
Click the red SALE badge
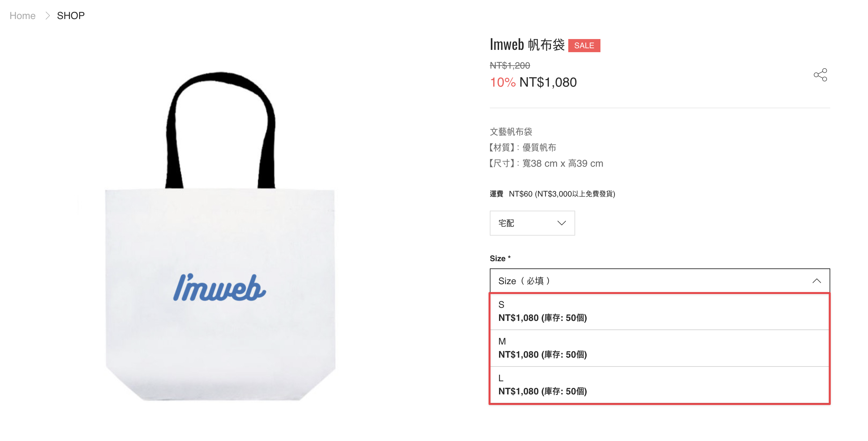pos(584,46)
